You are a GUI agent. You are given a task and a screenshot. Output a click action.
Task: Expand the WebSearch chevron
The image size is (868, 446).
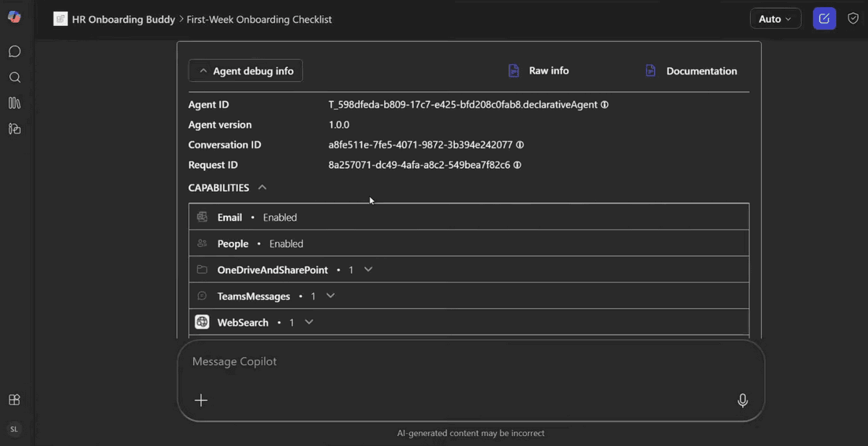[309, 322]
